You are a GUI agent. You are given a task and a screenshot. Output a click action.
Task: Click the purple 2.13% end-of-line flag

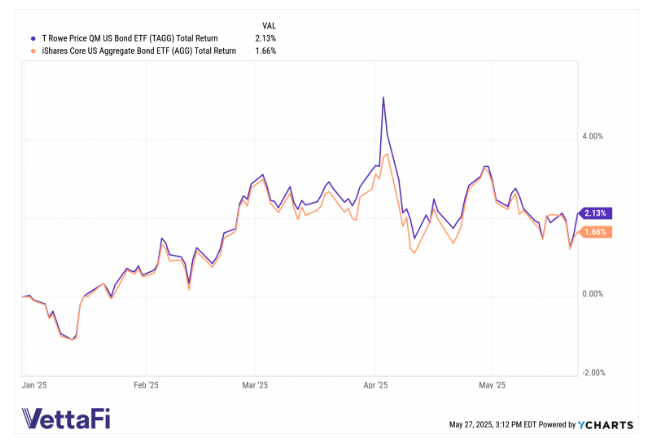point(596,213)
